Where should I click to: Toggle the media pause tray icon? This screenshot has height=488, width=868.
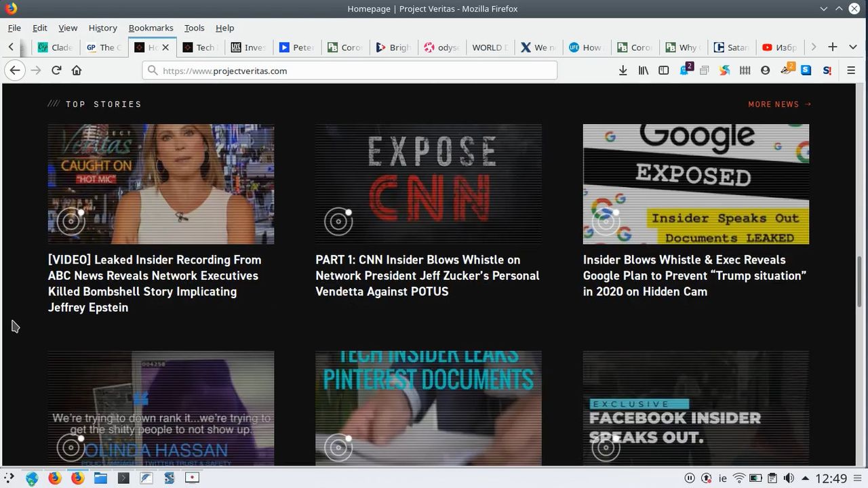click(690, 478)
